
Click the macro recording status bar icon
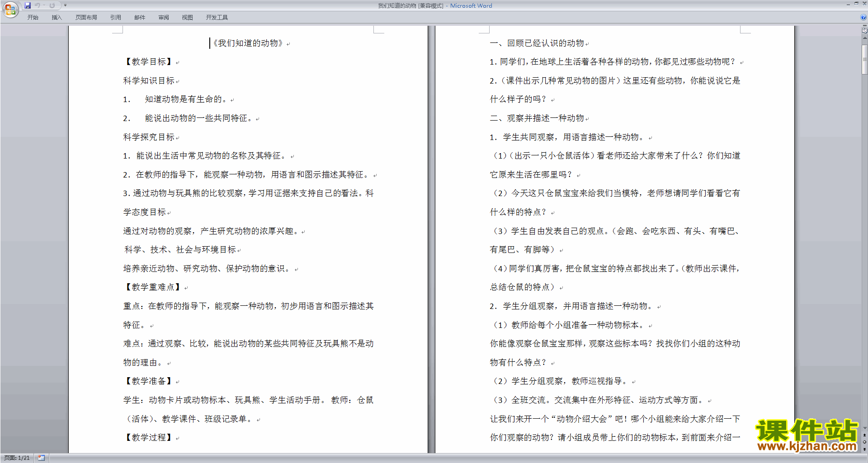[41, 458]
